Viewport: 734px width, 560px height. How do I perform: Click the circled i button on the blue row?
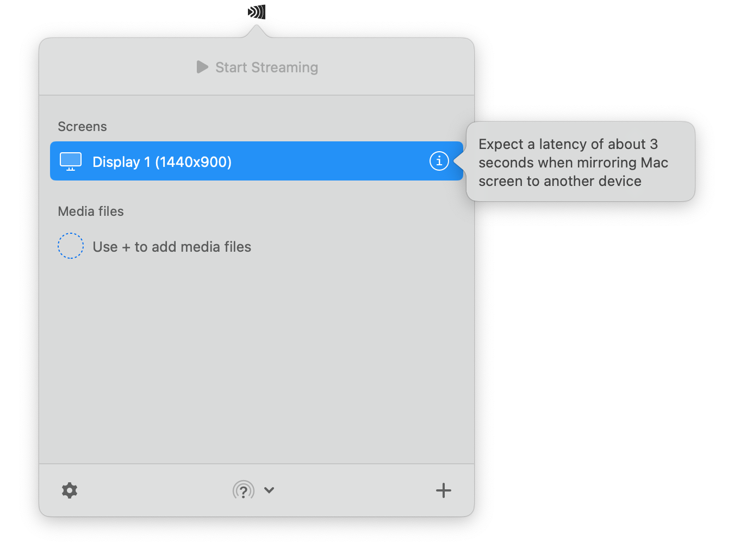coord(439,161)
